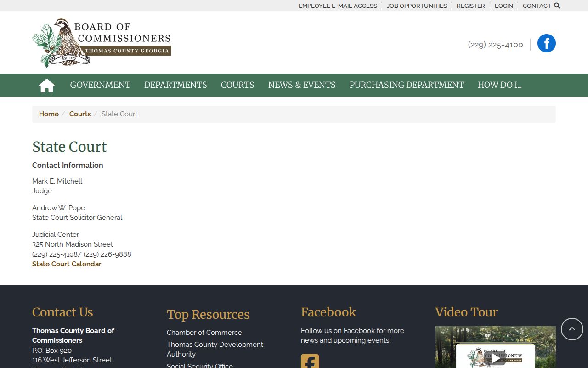Click the Facebook footer heading
The image size is (588, 368).
[328, 312]
